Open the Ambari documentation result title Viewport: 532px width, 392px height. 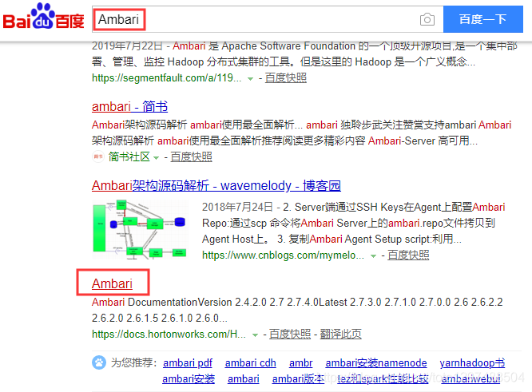click(112, 283)
